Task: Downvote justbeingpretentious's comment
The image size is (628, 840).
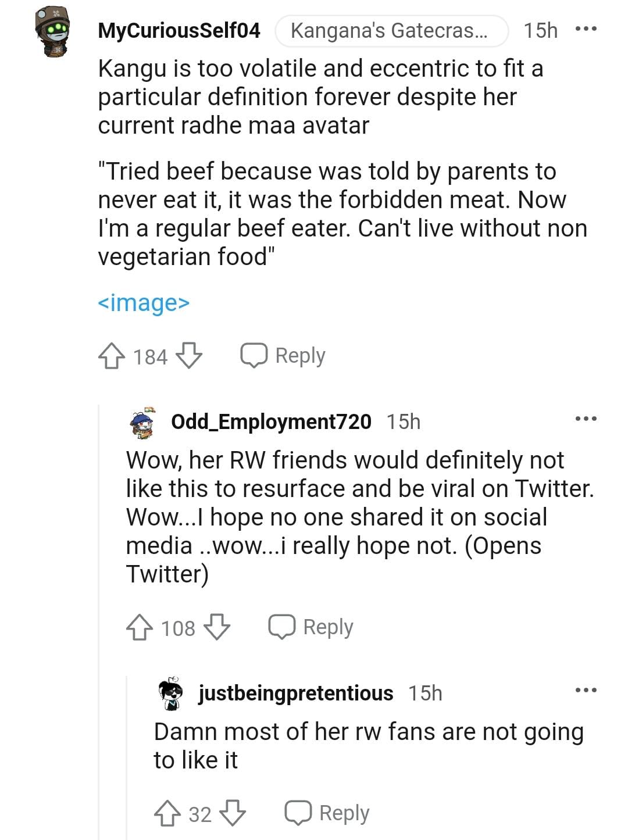Action: [233, 813]
